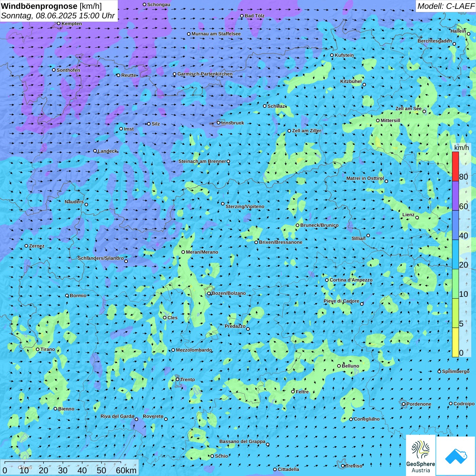Image resolution: width=476 pixels, height=476 pixels.
Task: Click the Mezzolombardo label
Action: click(194, 350)
